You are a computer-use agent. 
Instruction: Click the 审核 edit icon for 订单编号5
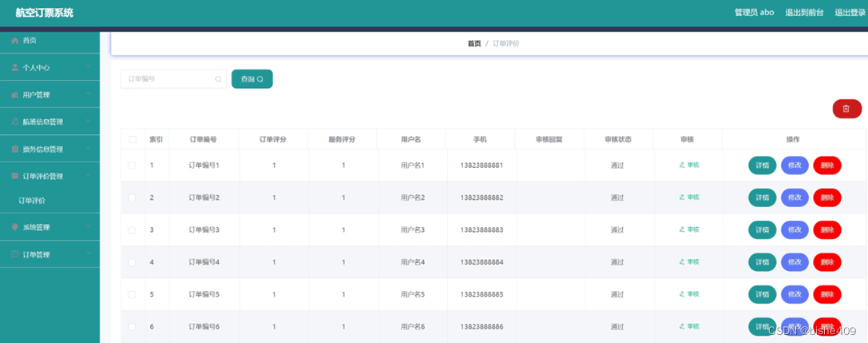681,294
